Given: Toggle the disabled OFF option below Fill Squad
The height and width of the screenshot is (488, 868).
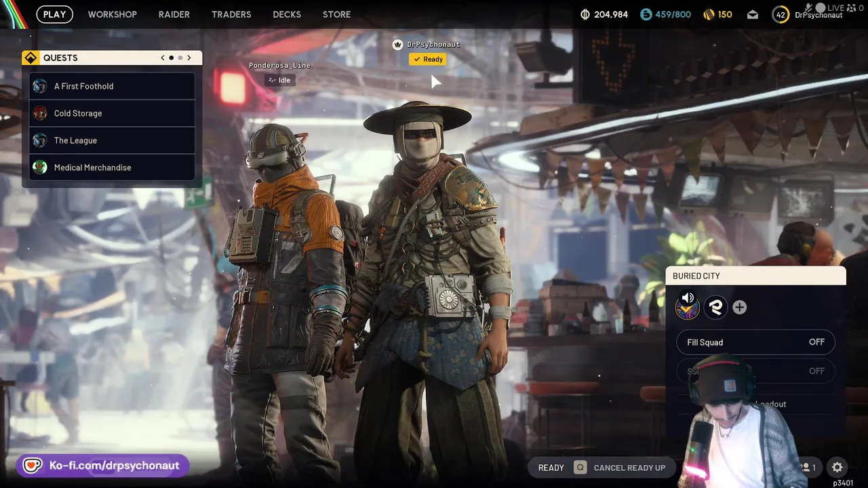Looking at the screenshot, I should coord(755,371).
